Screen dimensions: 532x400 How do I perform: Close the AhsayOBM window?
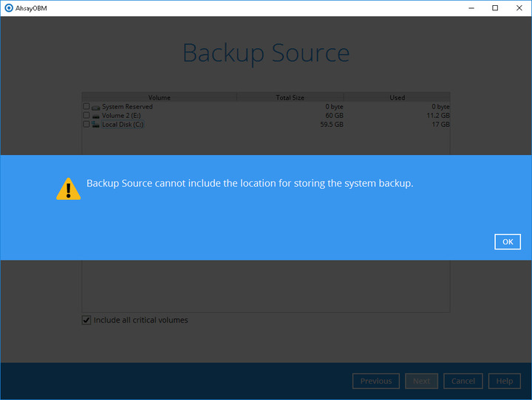tap(519, 8)
